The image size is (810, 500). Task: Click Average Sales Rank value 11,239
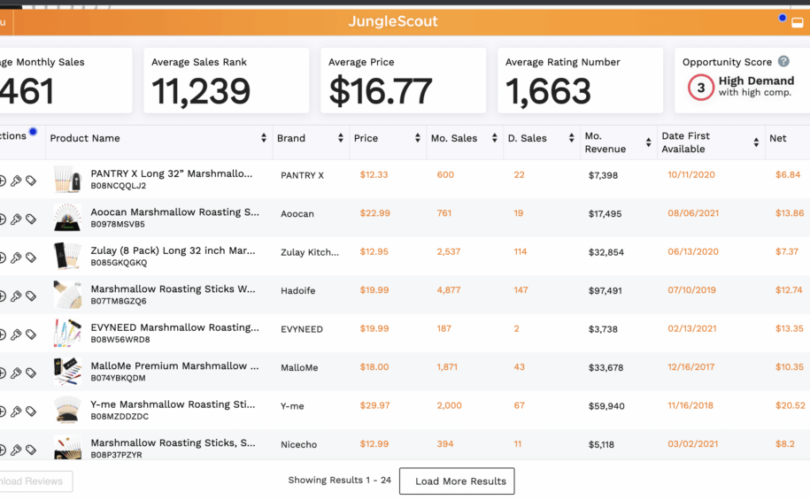click(x=201, y=91)
